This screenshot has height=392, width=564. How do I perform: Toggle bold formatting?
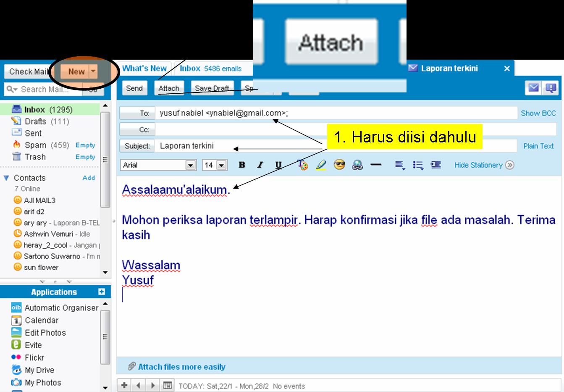click(x=241, y=165)
